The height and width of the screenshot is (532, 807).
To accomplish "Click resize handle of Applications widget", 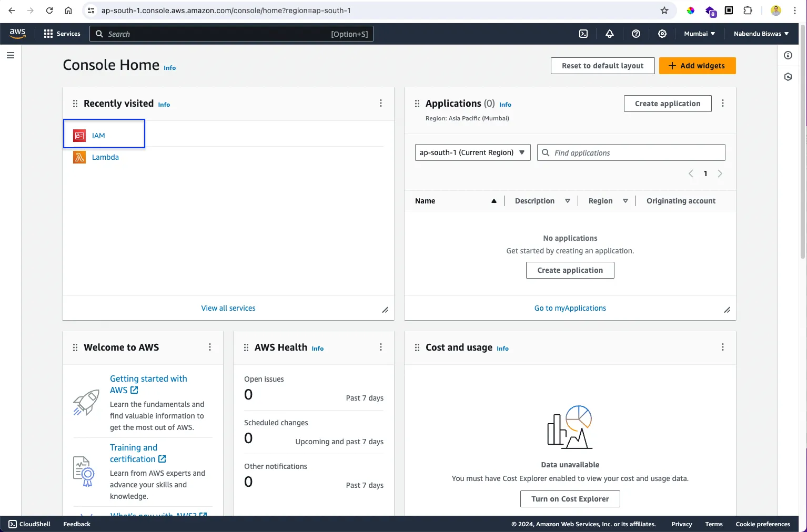I will (x=727, y=310).
